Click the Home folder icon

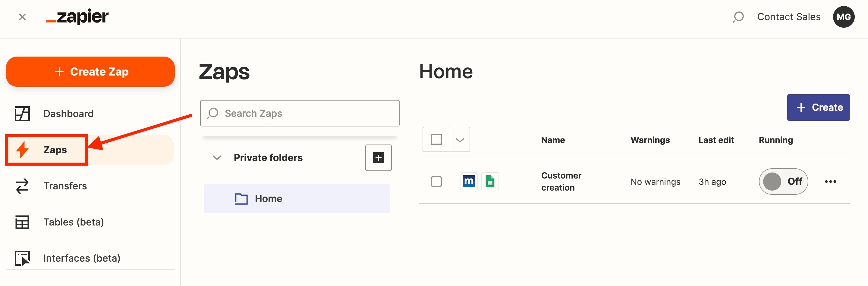[241, 199]
